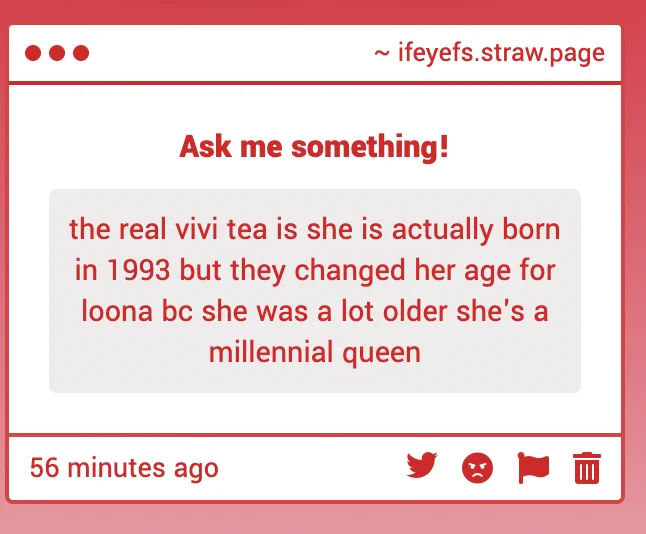
Task: Click the year '1993' in the message
Action: coord(139,271)
